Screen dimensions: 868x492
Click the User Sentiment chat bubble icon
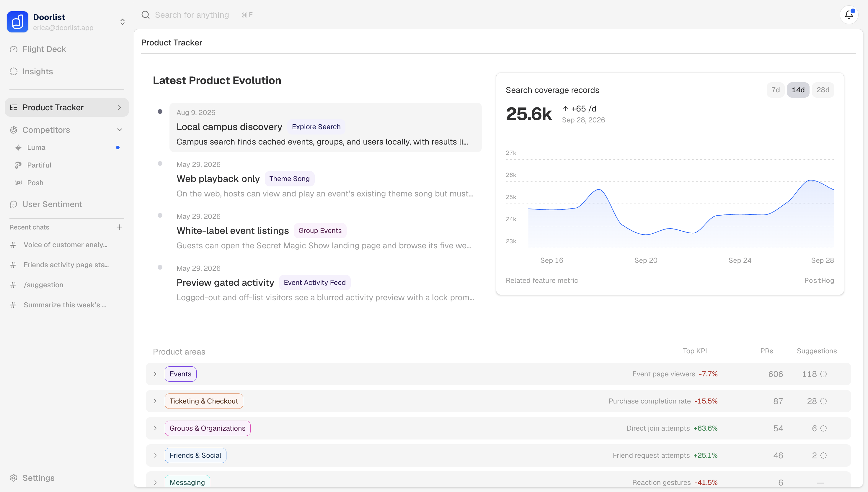click(14, 204)
